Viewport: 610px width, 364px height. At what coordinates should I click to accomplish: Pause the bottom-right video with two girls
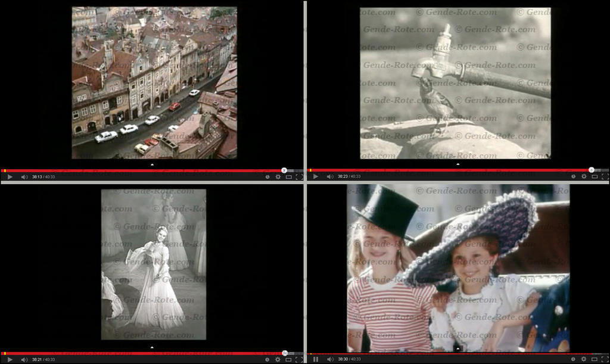click(x=316, y=359)
